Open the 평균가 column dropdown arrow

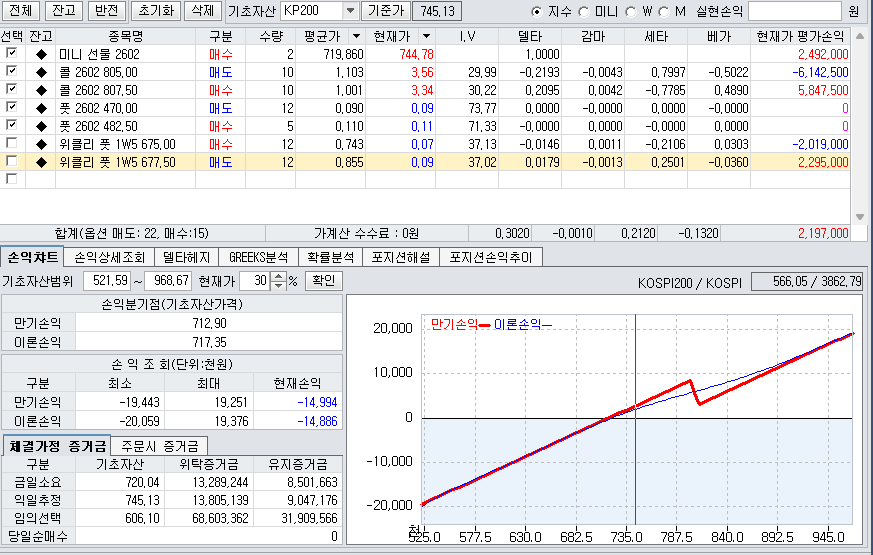pyautogui.click(x=356, y=36)
